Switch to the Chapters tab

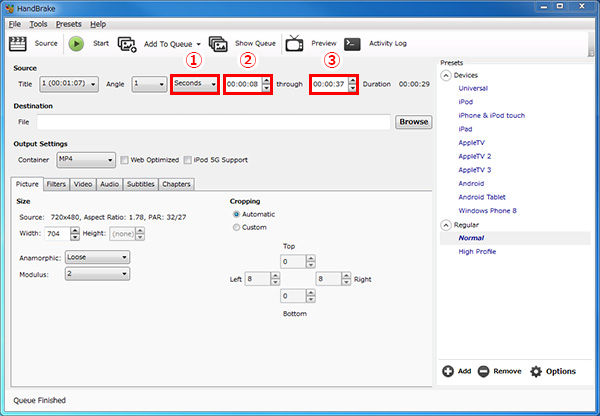pos(176,184)
